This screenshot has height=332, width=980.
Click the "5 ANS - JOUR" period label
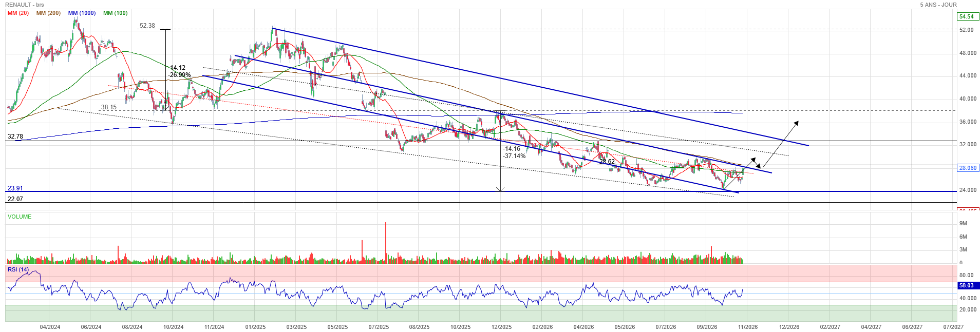point(938,5)
